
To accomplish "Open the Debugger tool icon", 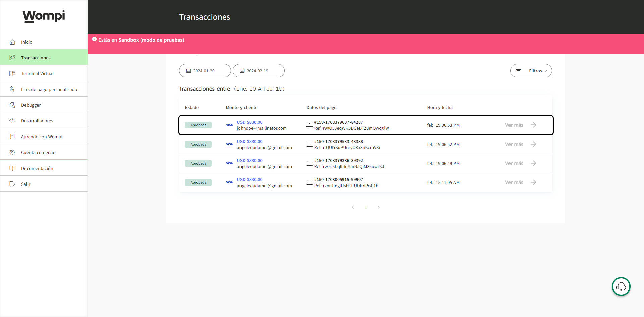I will [x=12, y=105].
